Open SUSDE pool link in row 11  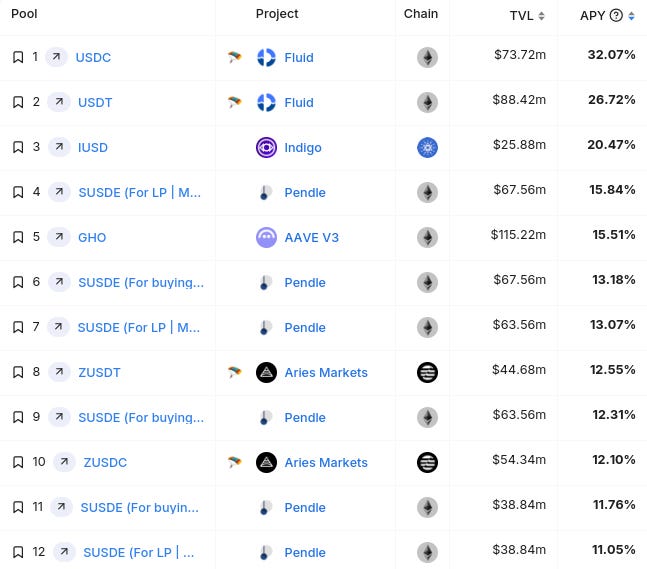click(139, 507)
